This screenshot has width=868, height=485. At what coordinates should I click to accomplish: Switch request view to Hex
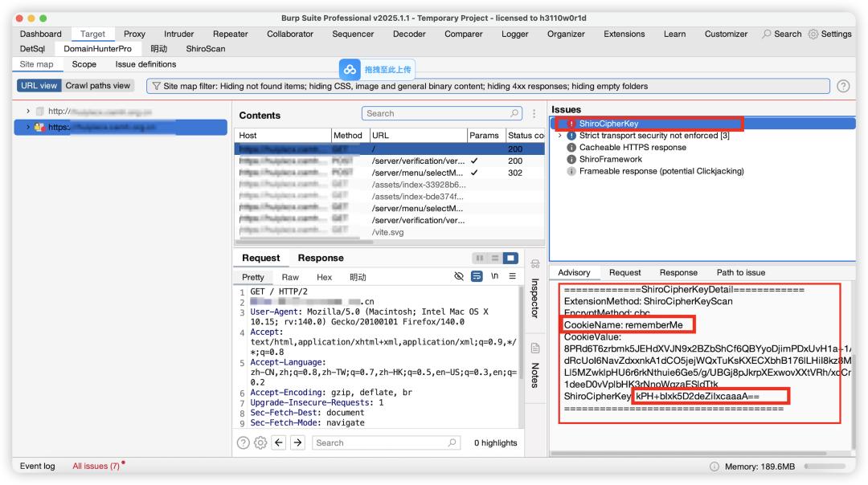pos(325,277)
